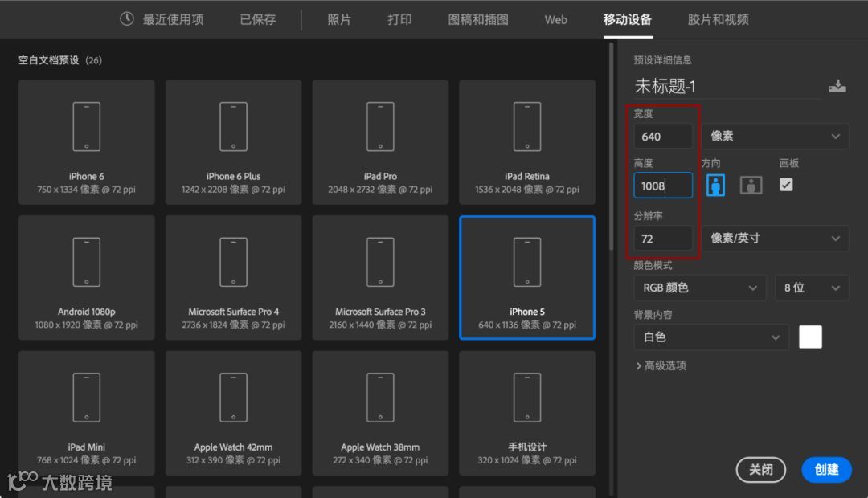Click the preset list vertical scrollbar

(x=611, y=147)
